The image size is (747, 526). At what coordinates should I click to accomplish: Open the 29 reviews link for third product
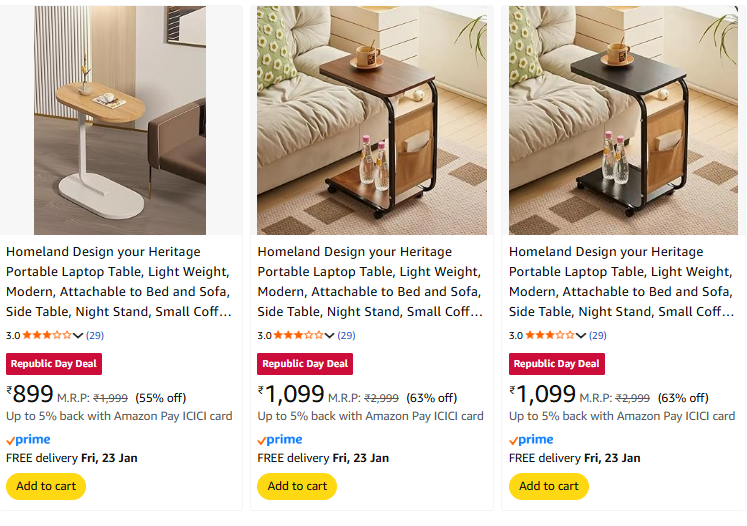coord(598,335)
